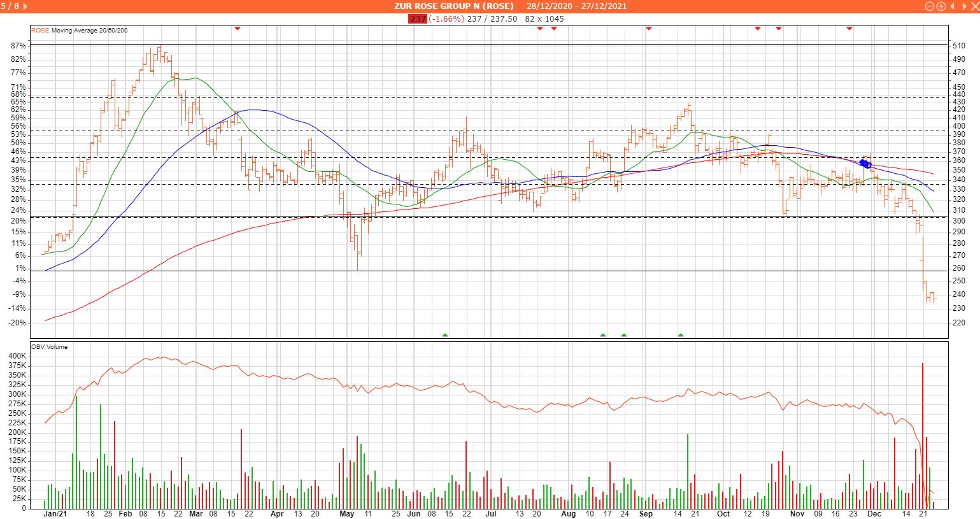Click the red marker in late November
This screenshot has height=519, width=980.
tap(849, 29)
